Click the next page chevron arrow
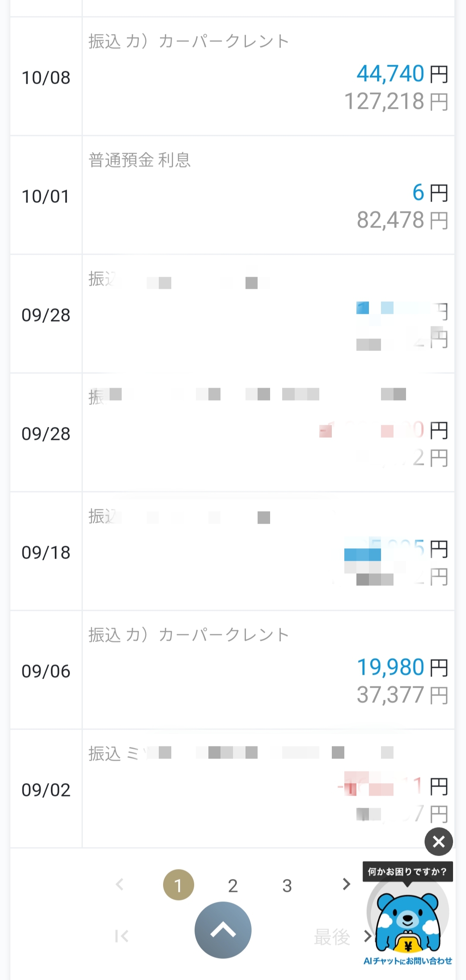Image resolution: width=466 pixels, height=980 pixels. (346, 884)
